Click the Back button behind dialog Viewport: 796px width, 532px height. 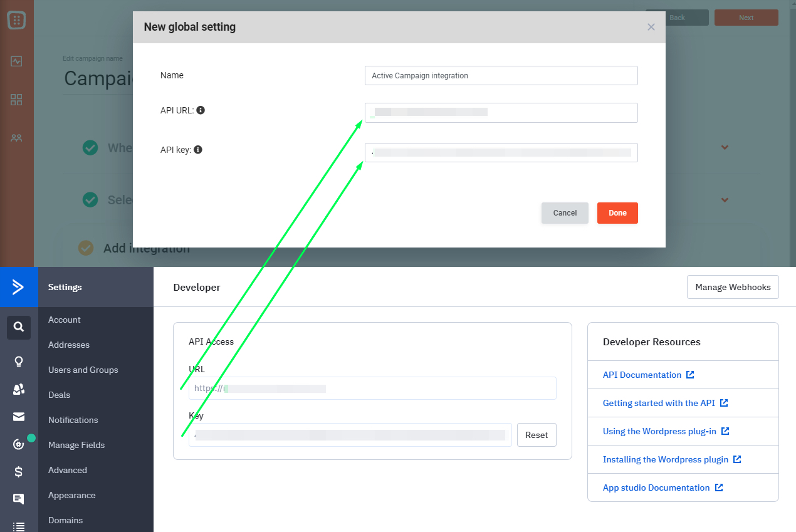[x=677, y=18]
